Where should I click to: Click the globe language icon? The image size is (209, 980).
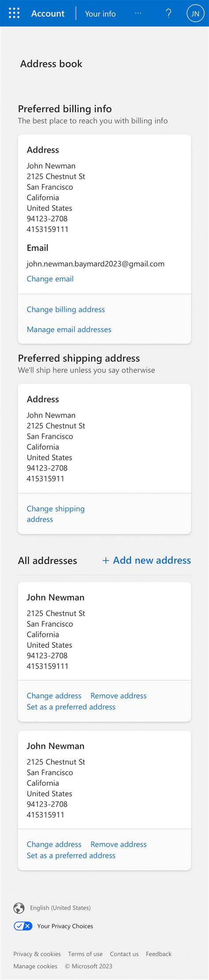pyautogui.click(x=19, y=908)
